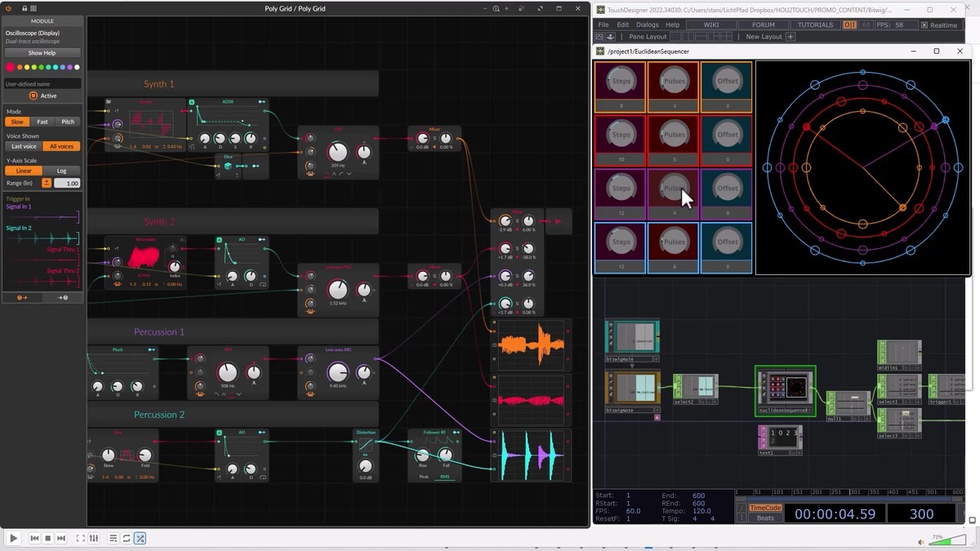Open the File menu in TouchDesigner

pos(604,25)
